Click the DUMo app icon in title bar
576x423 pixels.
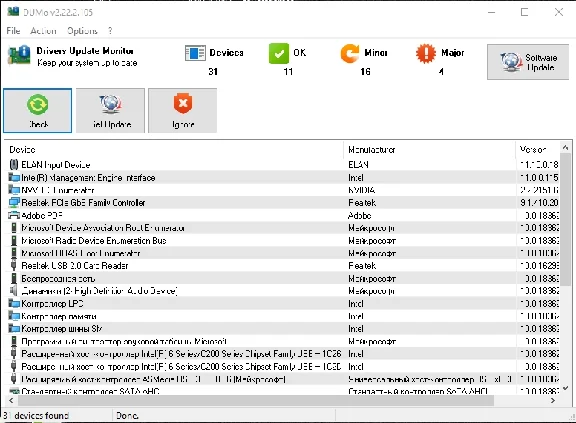13,11
